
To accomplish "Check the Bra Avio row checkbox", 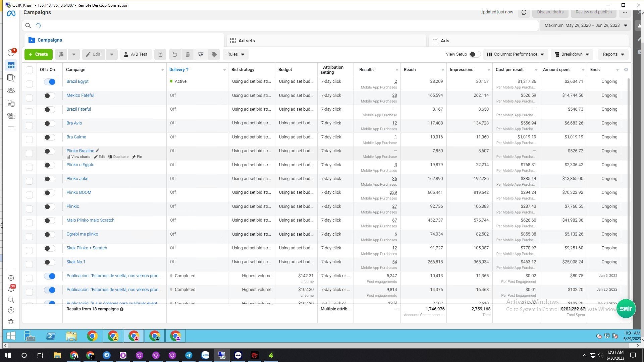I will pos(30,125).
